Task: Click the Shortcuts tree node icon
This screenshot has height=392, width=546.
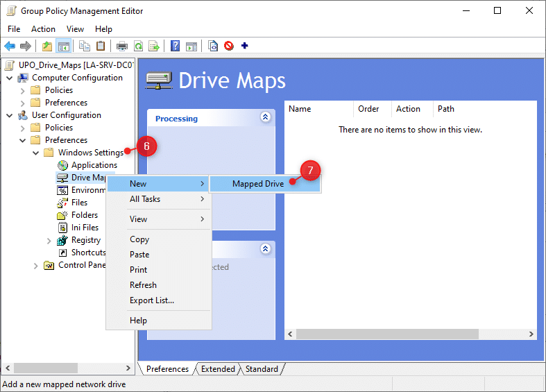Action: 62,253
